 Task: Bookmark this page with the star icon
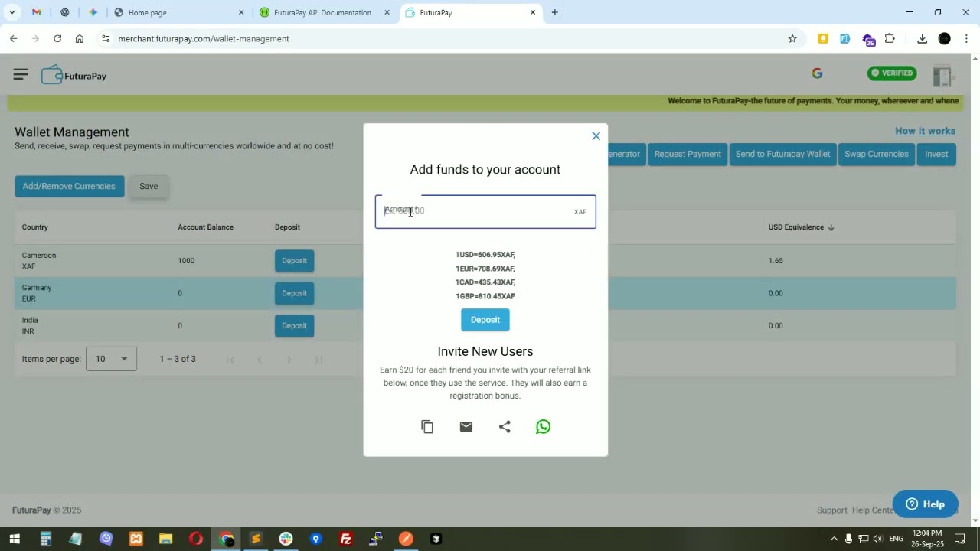coord(792,38)
